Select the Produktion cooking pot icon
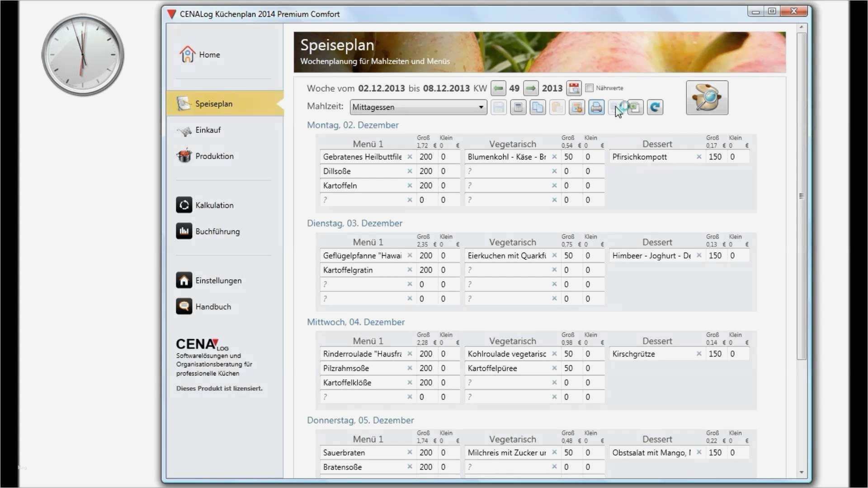 click(x=184, y=155)
